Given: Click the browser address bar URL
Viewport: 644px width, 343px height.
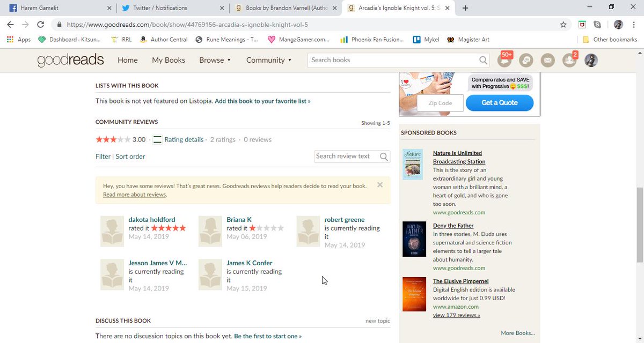Looking at the screenshot, I should click(187, 25).
